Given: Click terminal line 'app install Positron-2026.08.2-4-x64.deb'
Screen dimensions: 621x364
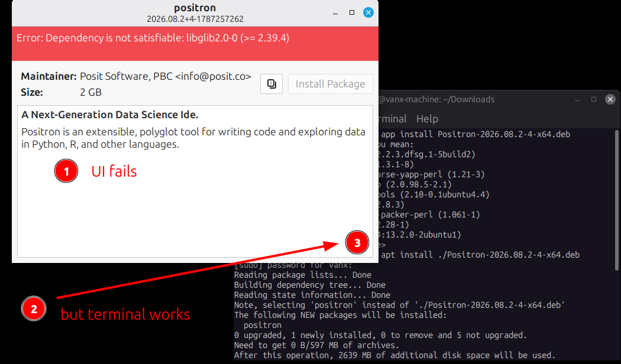Looking at the screenshot, I should [476, 134].
